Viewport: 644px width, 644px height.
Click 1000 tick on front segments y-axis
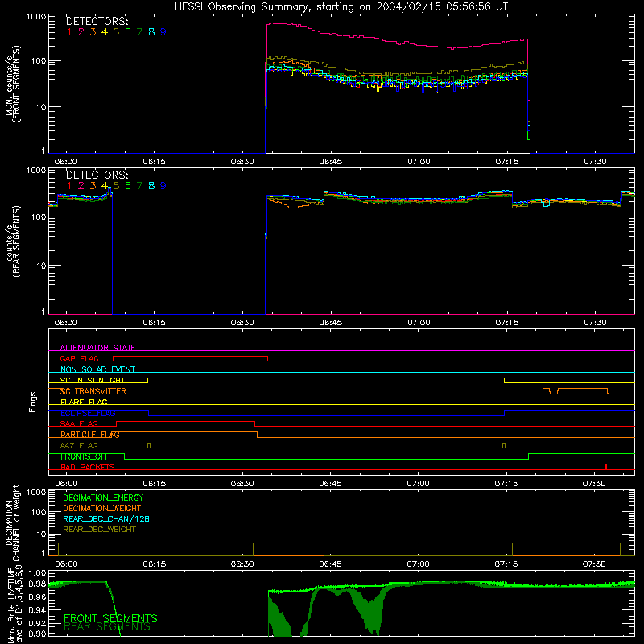[x=36, y=17]
